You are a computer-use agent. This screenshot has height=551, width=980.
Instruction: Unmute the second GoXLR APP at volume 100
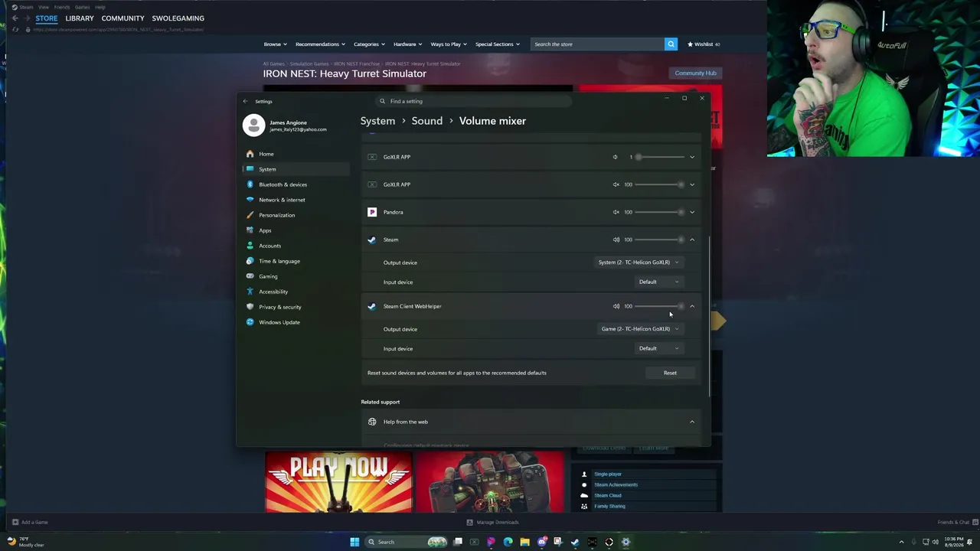616,184
